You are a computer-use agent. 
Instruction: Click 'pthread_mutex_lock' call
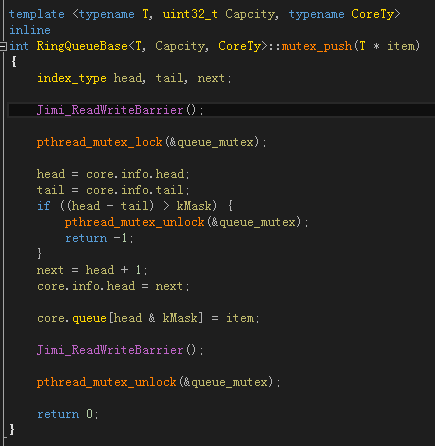click(x=99, y=142)
